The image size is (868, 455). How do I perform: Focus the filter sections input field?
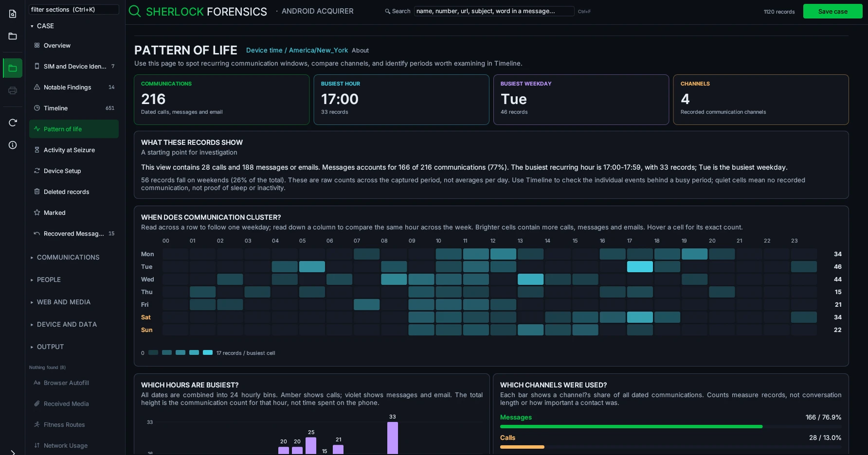(74, 9)
